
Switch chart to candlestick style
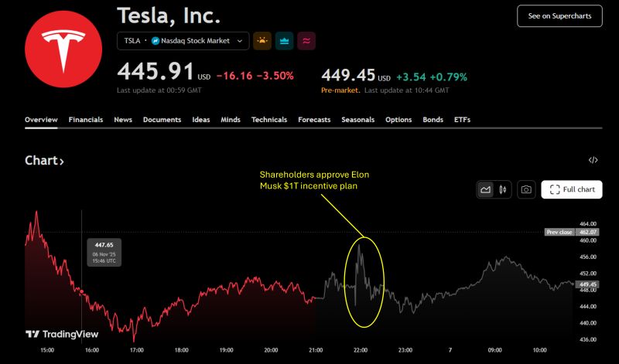[x=503, y=189]
